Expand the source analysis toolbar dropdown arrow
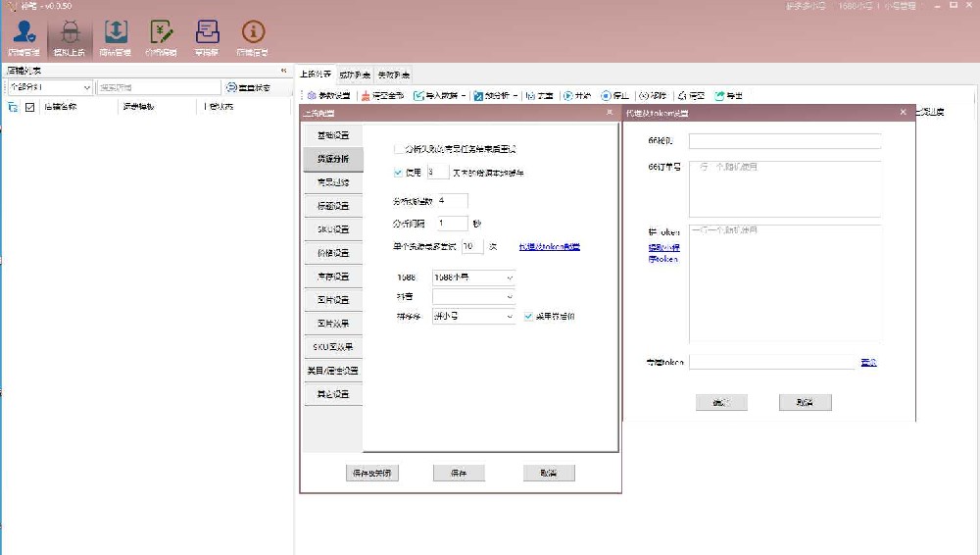 tap(515, 96)
